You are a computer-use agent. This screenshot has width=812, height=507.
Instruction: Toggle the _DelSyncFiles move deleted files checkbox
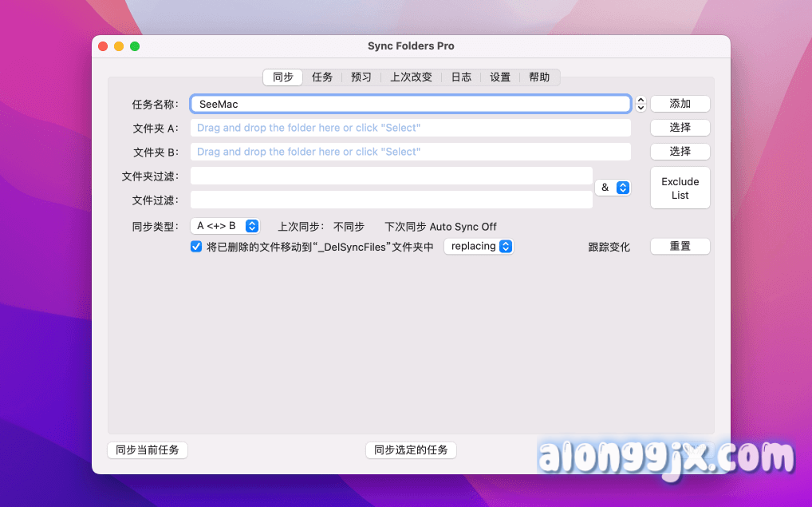coord(196,247)
